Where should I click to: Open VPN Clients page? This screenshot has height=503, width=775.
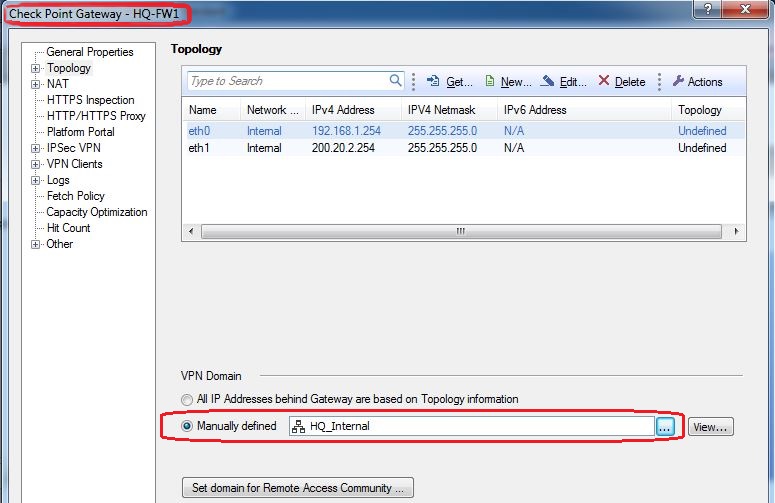coord(75,164)
